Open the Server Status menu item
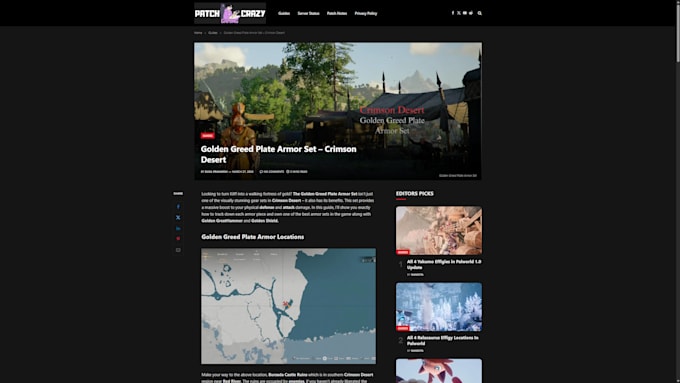The image size is (680, 383). pos(308,13)
